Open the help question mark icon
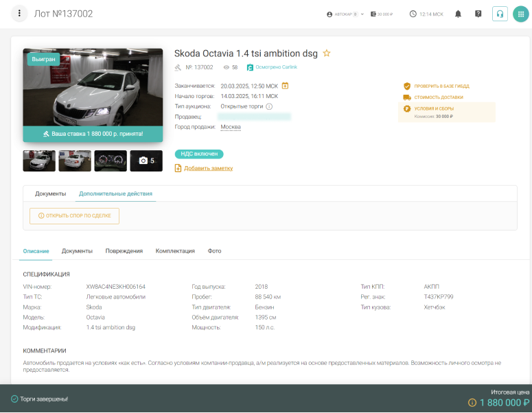The height and width of the screenshot is (413, 532). (x=478, y=14)
